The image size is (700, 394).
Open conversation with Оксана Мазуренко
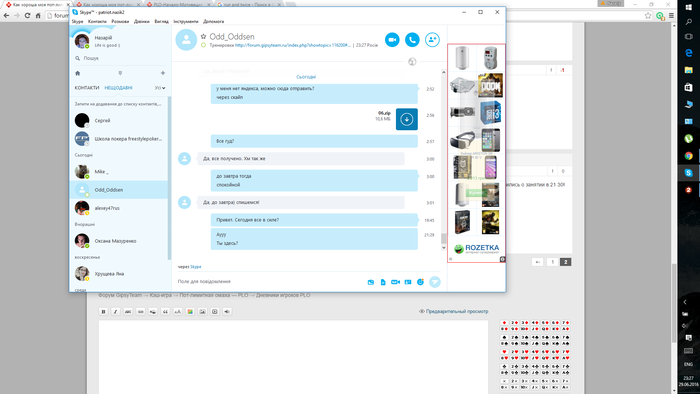point(119,241)
